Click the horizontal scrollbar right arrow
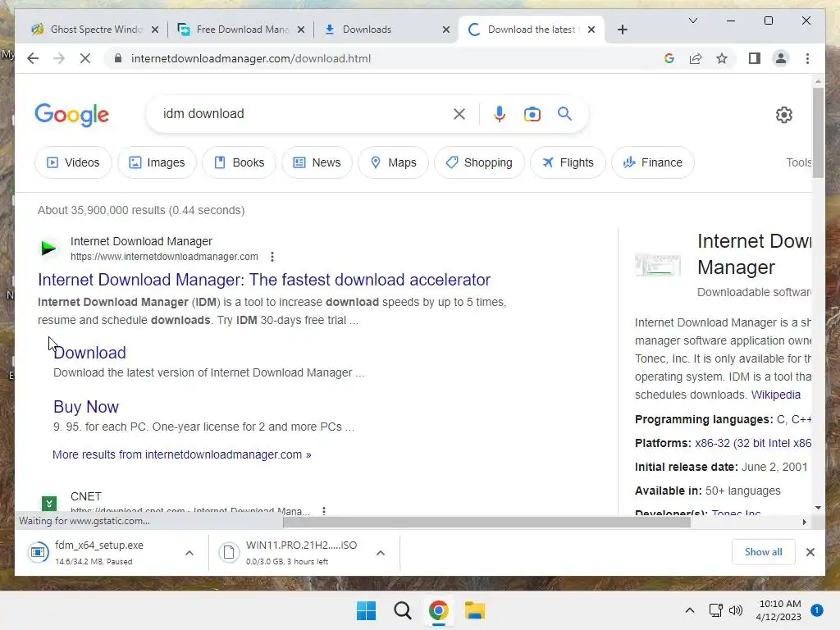 (804, 522)
